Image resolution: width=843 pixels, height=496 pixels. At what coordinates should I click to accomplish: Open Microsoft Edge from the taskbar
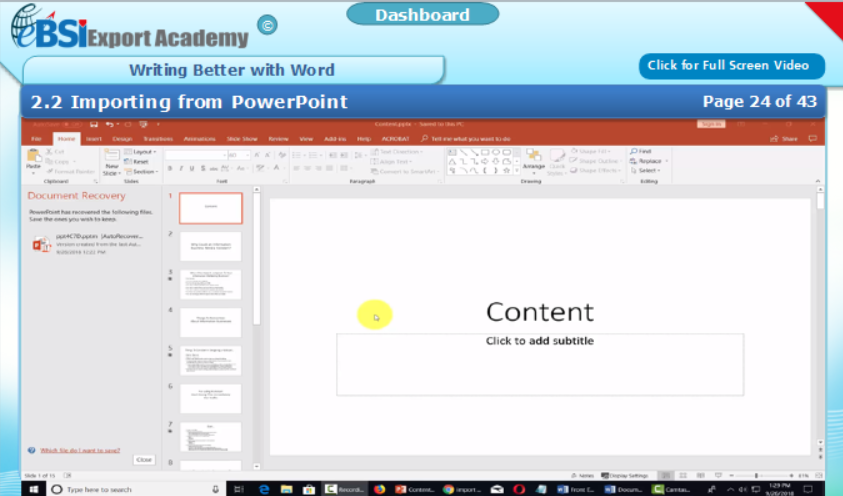(263, 489)
